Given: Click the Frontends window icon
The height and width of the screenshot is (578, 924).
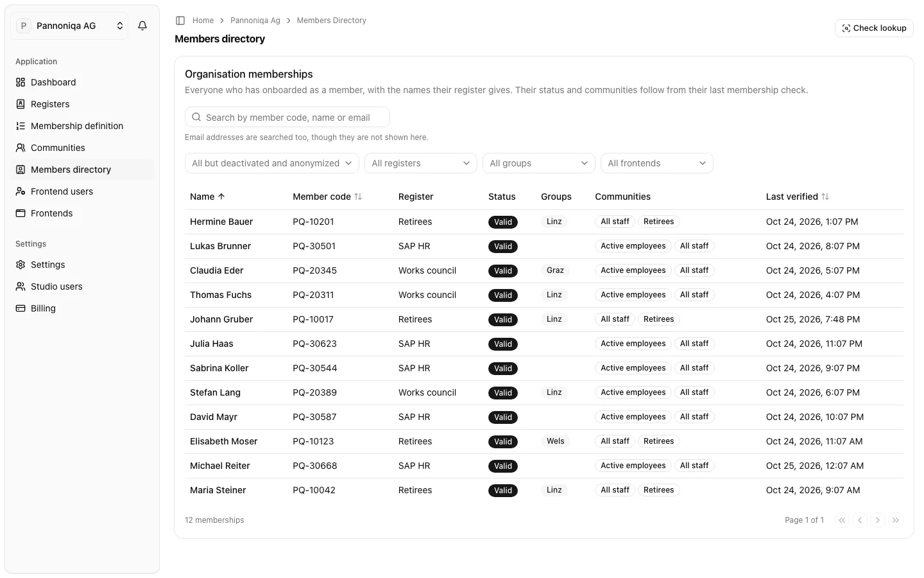Looking at the screenshot, I should 21,213.
